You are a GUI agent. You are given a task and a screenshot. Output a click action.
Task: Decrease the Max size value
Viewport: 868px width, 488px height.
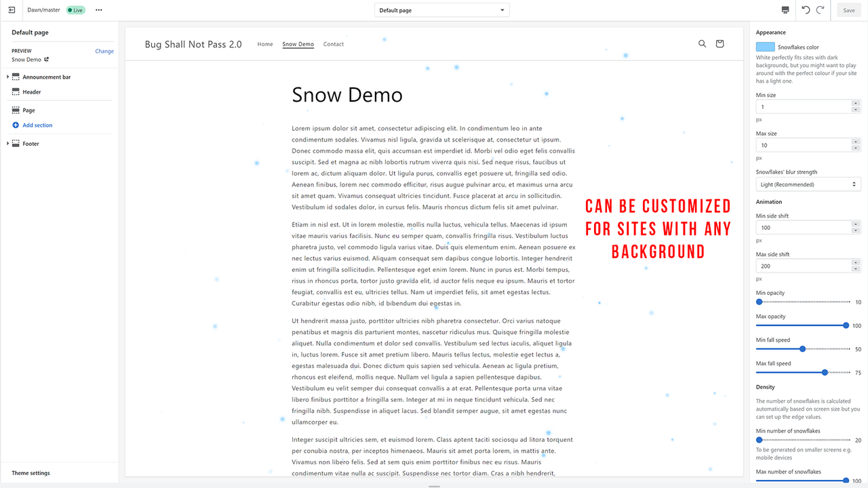tap(856, 148)
